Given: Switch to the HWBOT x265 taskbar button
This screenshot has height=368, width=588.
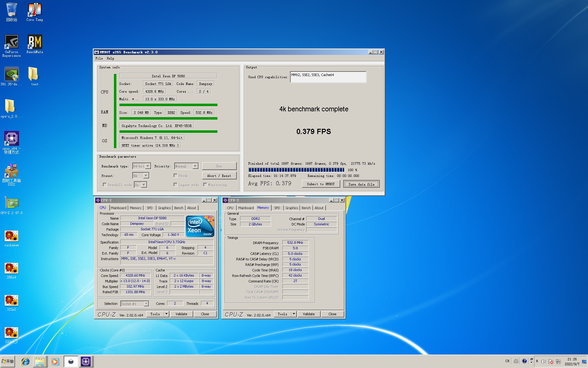Looking at the screenshot, I should pos(71,362).
